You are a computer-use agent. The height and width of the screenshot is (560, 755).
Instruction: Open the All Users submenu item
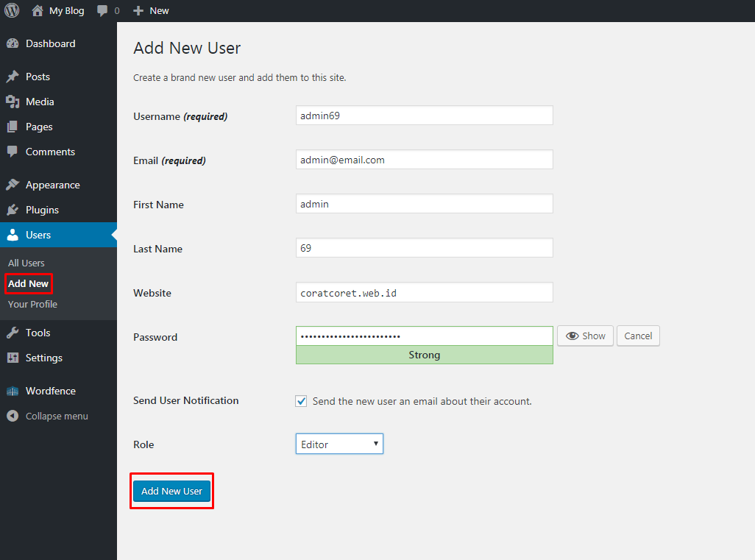pyautogui.click(x=26, y=263)
